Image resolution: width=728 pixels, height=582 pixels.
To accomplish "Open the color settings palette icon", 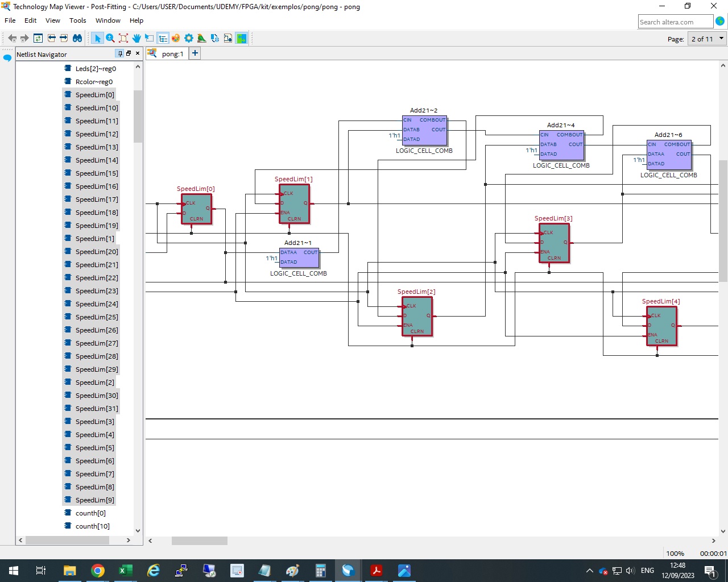I will click(x=175, y=38).
